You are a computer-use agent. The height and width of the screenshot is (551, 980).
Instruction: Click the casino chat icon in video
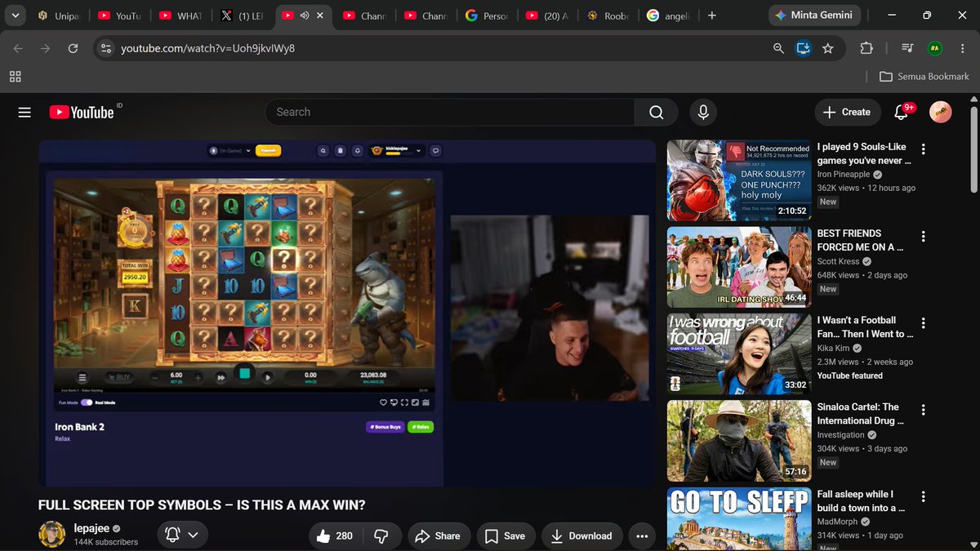pyautogui.click(x=435, y=150)
